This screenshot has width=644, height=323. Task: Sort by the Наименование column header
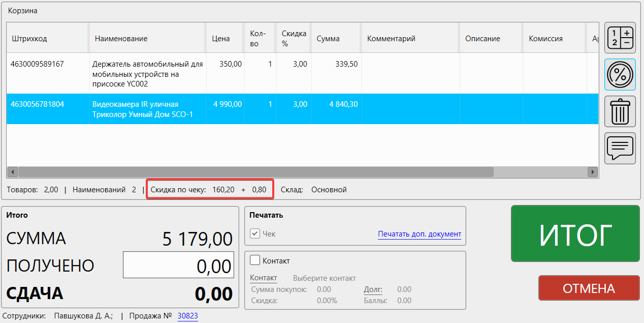pos(121,39)
